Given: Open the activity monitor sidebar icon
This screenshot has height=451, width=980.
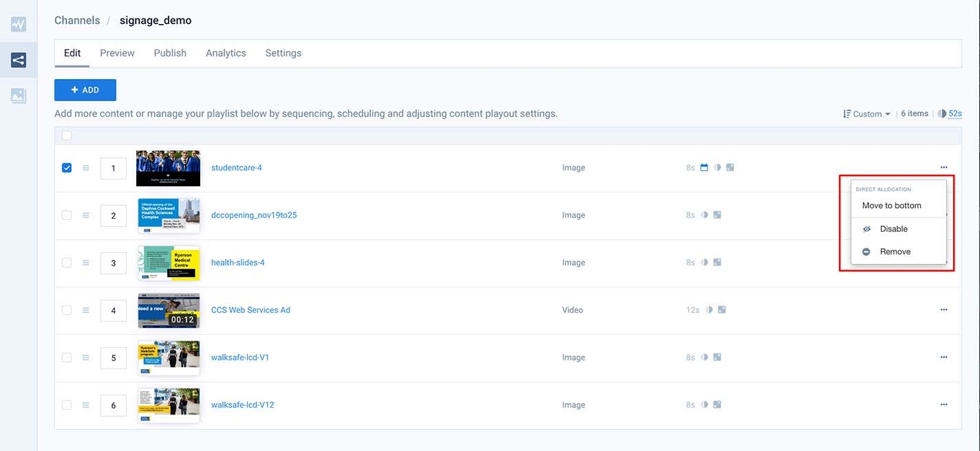Looking at the screenshot, I should pyautogui.click(x=19, y=24).
